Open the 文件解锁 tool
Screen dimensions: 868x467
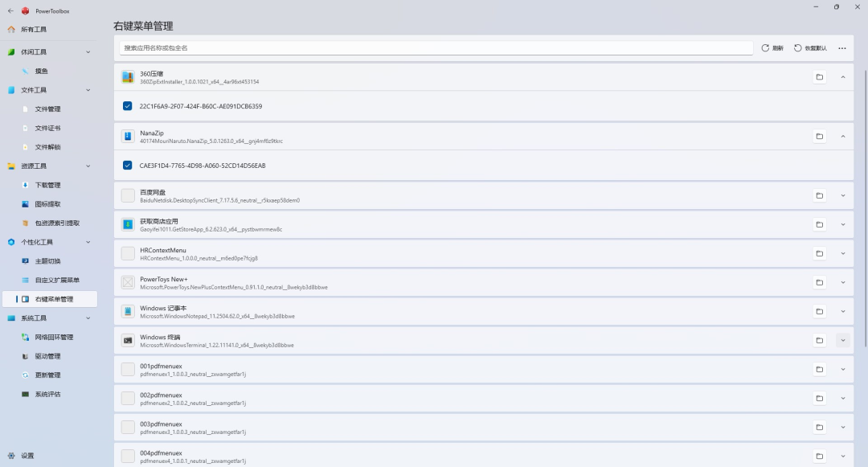click(50, 147)
